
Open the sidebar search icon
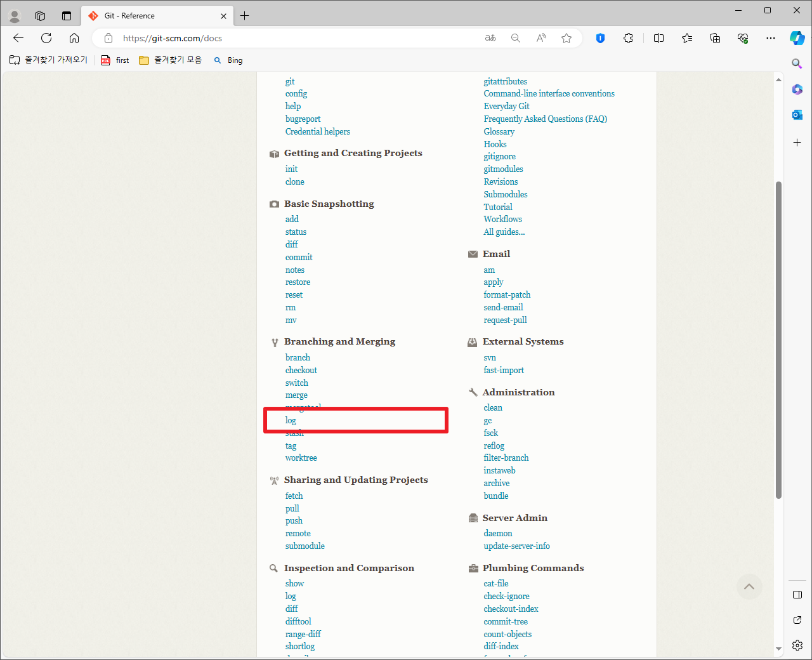797,63
